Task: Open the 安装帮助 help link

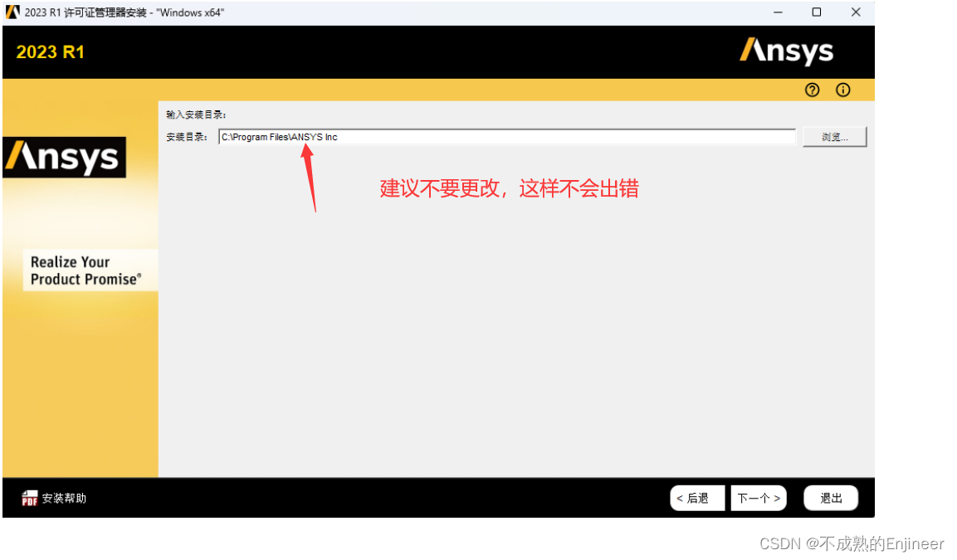Action: coord(64,499)
